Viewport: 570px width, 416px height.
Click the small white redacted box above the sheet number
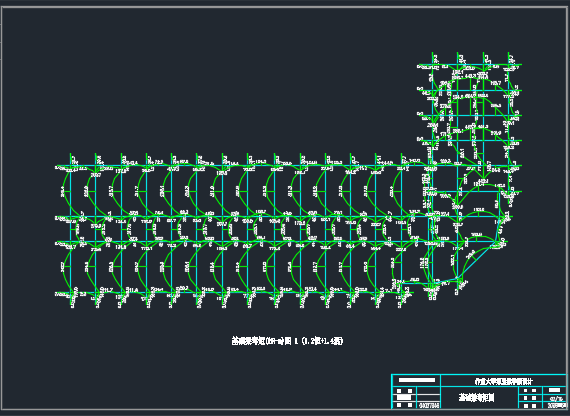pyautogui.click(x=554, y=390)
